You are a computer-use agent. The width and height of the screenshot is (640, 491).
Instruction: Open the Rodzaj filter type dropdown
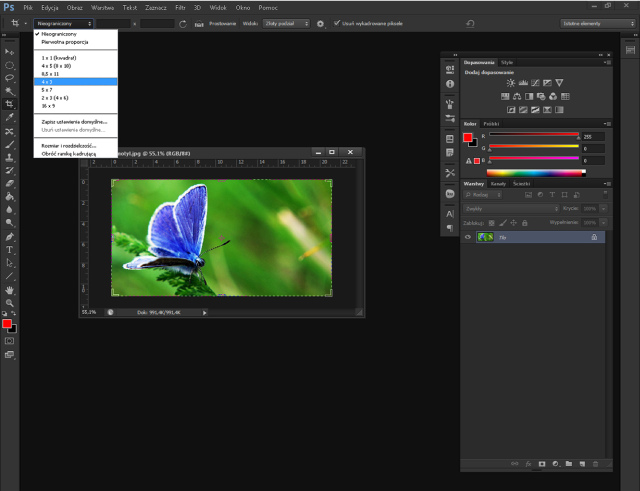(483, 195)
